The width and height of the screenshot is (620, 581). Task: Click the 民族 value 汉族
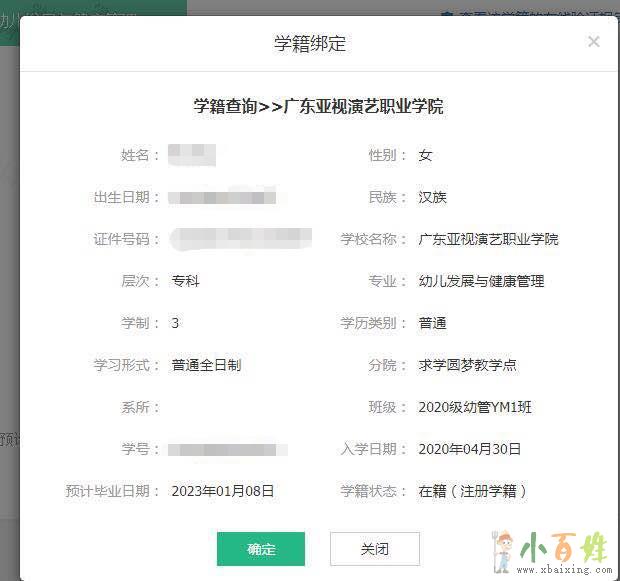pyautogui.click(x=432, y=197)
